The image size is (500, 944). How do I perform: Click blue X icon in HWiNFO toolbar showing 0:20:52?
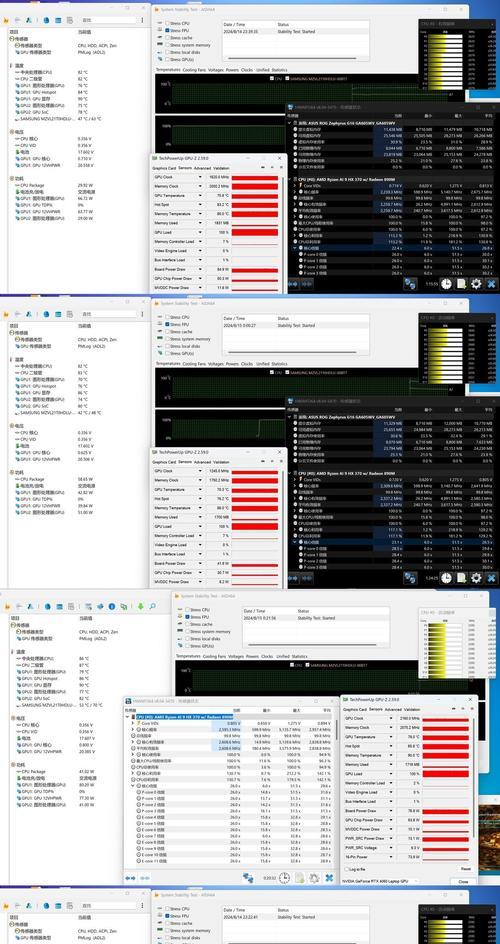coord(329,878)
